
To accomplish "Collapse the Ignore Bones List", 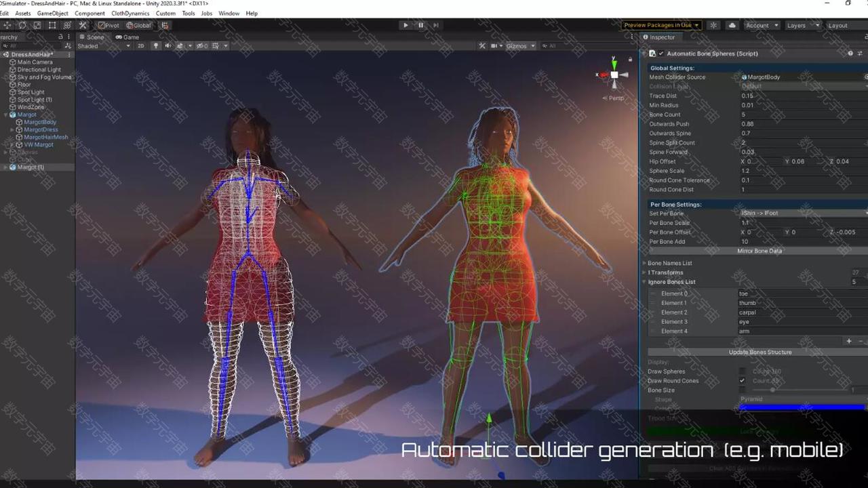I will click(645, 282).
